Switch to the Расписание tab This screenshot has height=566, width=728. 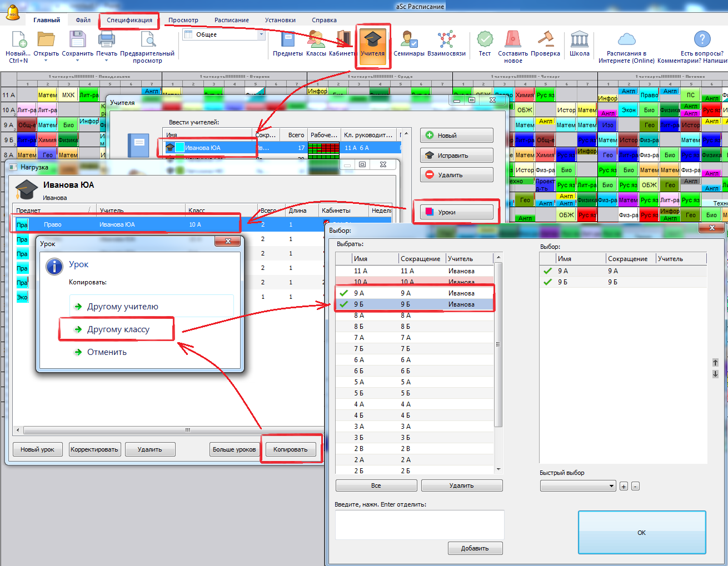click(232, 20)
